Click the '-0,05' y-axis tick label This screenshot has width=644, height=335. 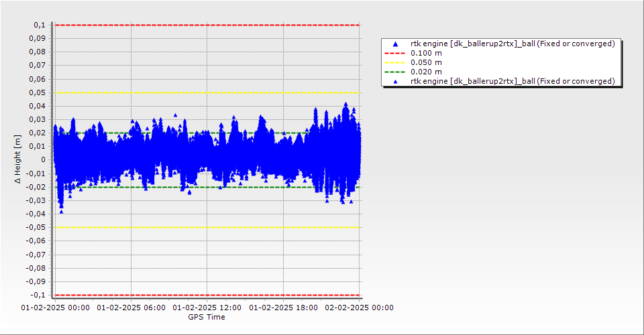tap(36, 228)
